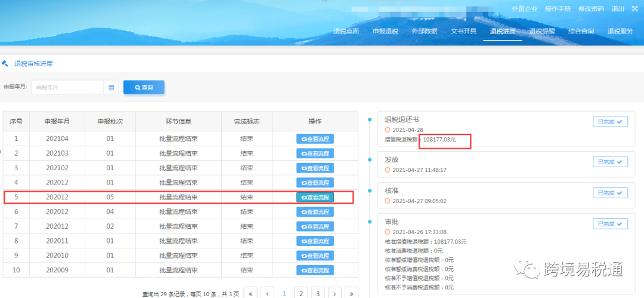Go to the previous page arrow
The width and height of the screenshot is (644, 298).
point(268,293)
